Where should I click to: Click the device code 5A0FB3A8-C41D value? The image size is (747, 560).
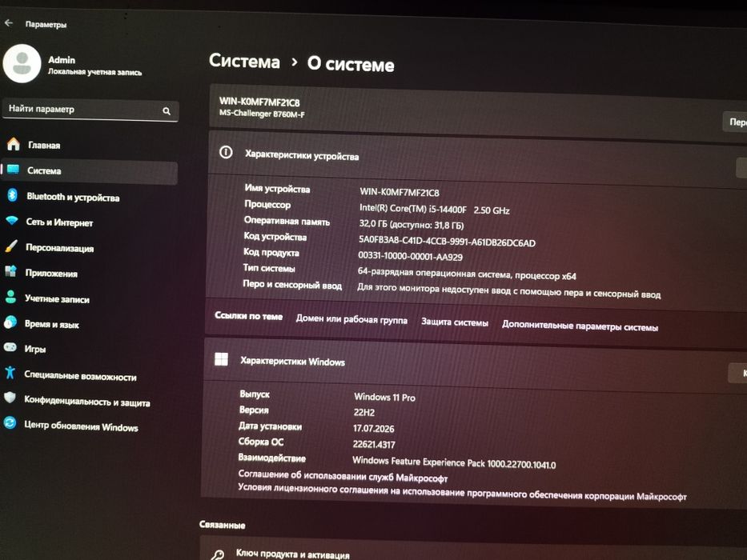[x=447, y=242]
